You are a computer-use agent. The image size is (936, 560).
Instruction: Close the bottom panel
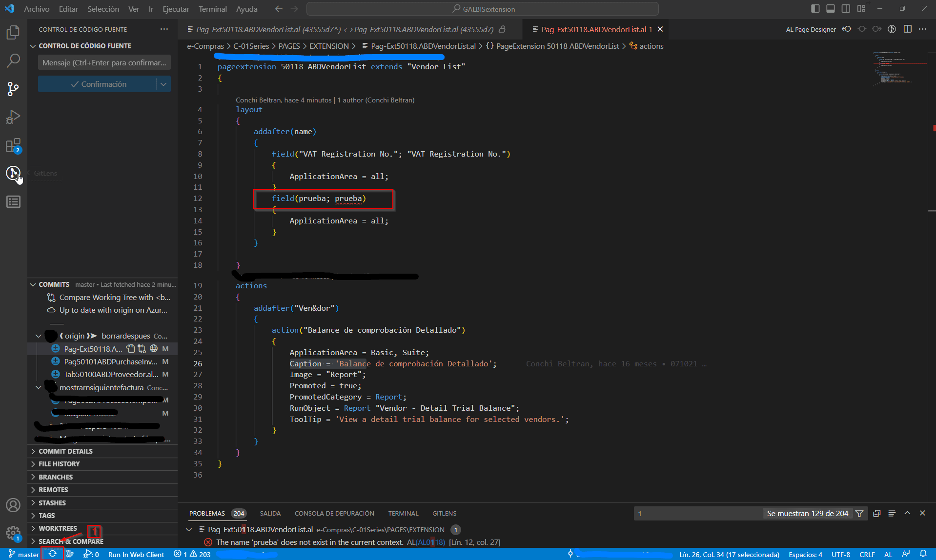click(922, 513)
